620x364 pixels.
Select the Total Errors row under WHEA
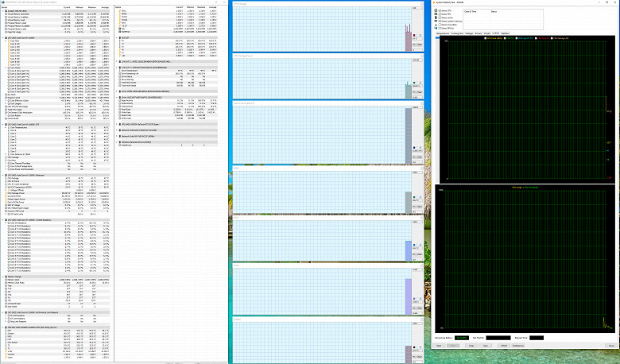(x=168, y=145)
